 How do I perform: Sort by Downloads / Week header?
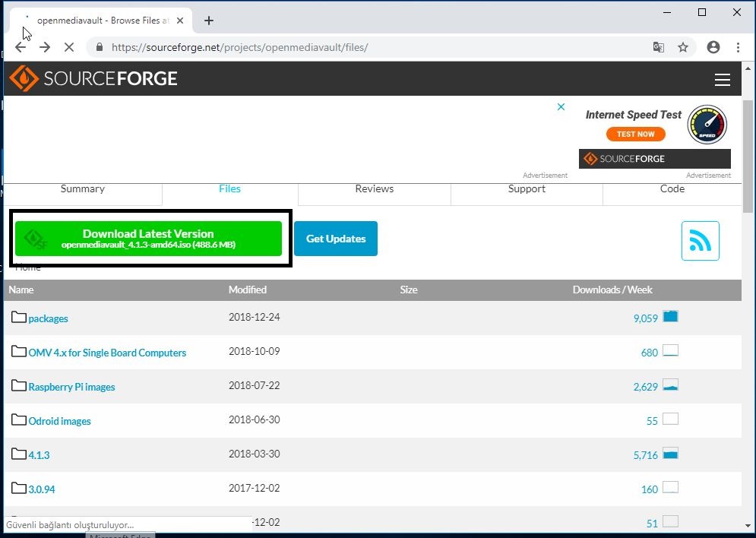tap(612, 290)
